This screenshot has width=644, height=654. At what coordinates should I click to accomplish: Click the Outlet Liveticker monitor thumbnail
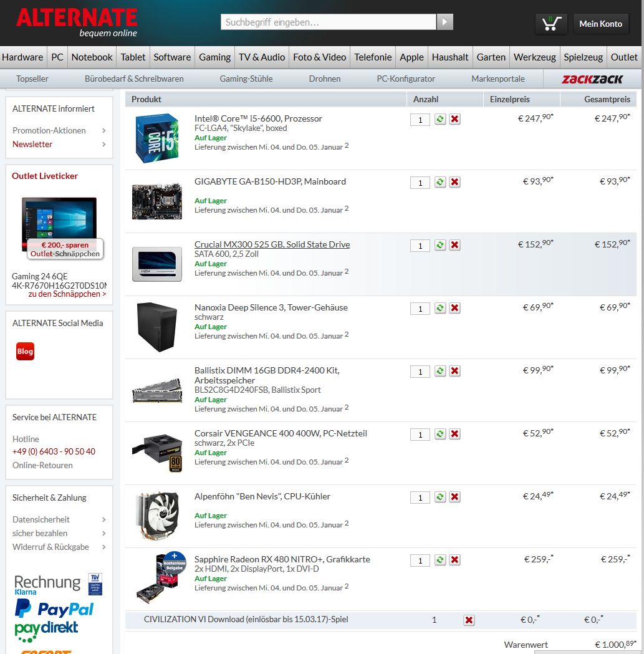[x=59, y=224]
